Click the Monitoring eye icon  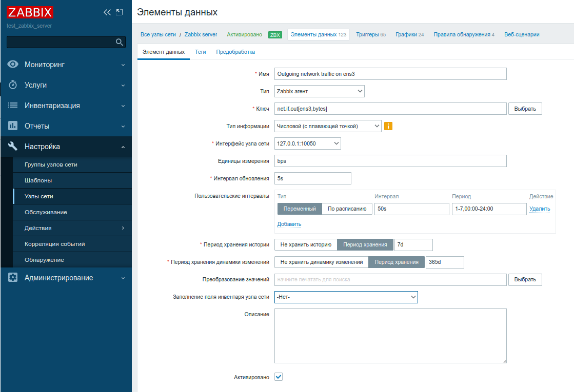pyautogui.click(x=13, y=65)
